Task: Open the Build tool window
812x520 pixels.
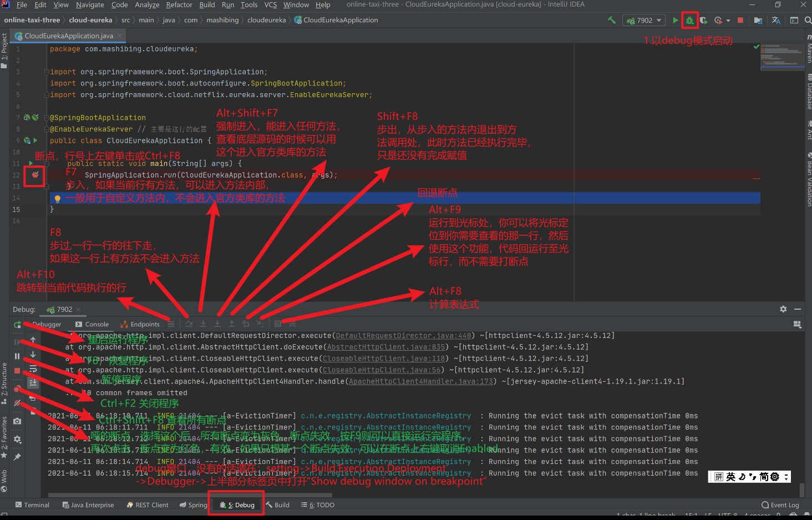Action: [x=277, y=505]
